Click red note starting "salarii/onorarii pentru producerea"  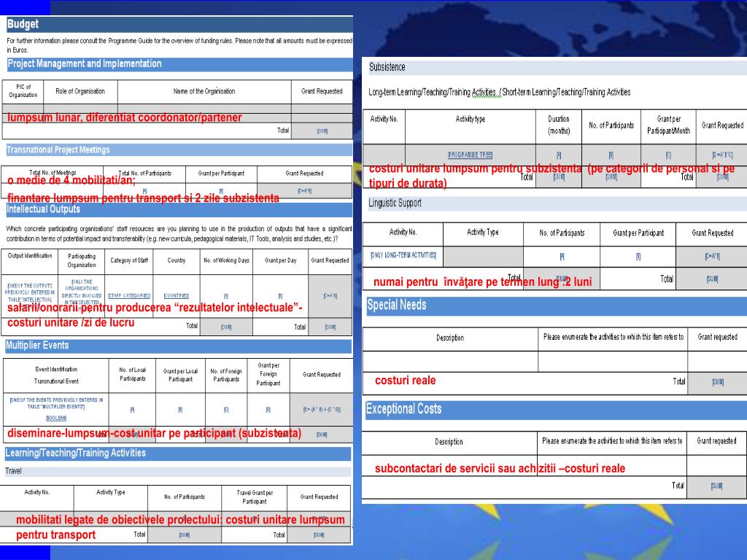point(155,308)
